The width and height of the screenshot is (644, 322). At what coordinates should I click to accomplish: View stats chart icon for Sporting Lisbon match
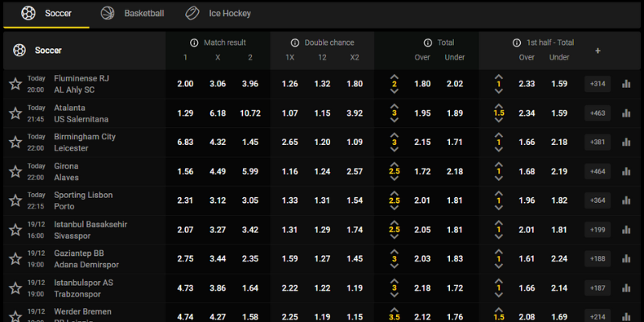(x=626, y=200)
